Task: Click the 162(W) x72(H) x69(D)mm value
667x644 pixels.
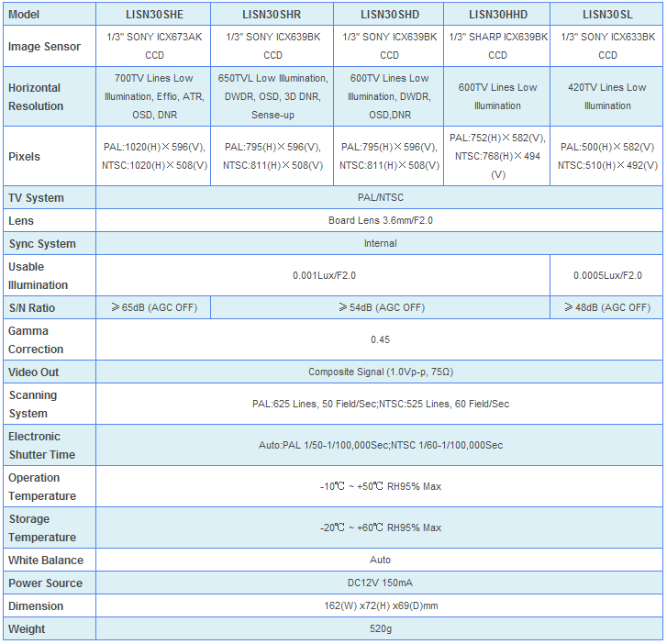Action: (x=380, y=605)
